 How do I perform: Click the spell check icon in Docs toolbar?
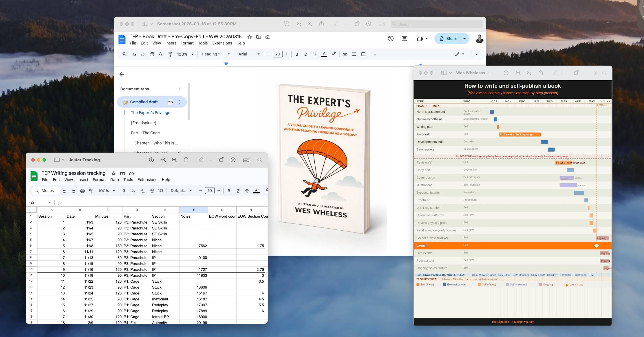161,54
